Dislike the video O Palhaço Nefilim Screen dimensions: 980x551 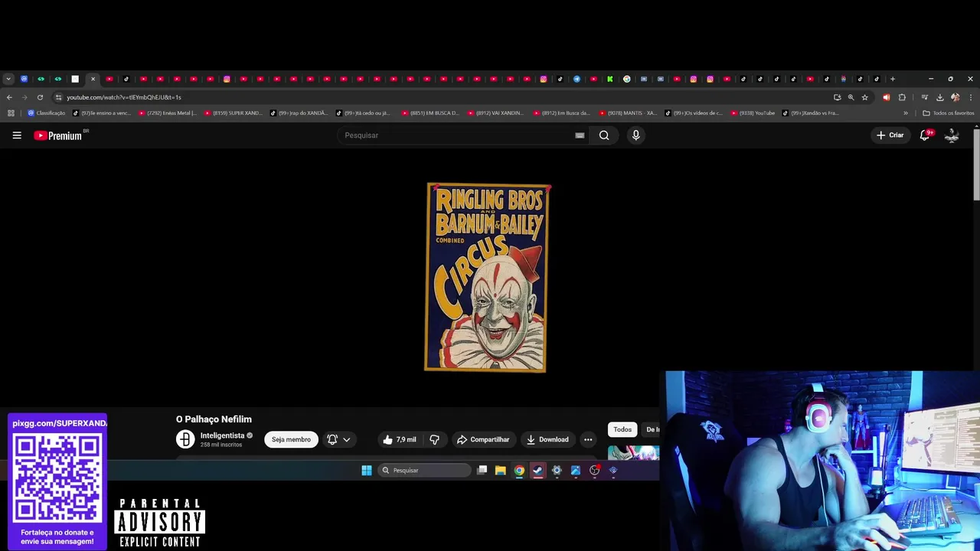tap(434, 439)
